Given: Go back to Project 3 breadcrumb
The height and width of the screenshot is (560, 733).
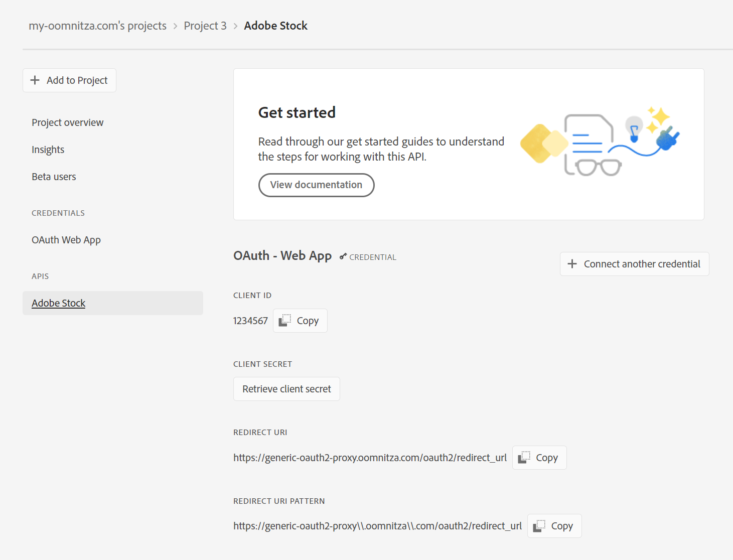Looking at the screenshot, I should coord(205,26).
